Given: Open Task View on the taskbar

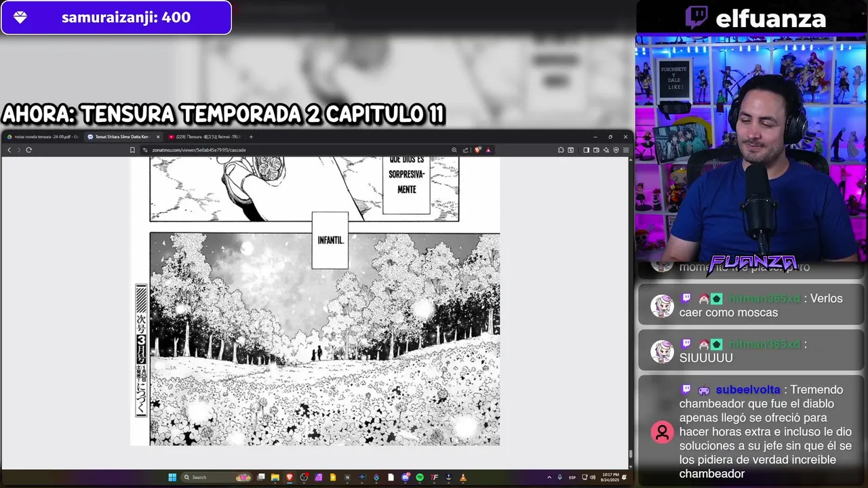Looking at the screenshot, I should pos(261,477).
